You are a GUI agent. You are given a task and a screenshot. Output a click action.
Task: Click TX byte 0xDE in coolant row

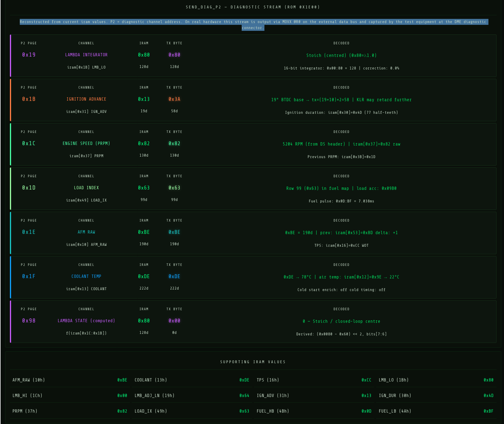point(174,276)
